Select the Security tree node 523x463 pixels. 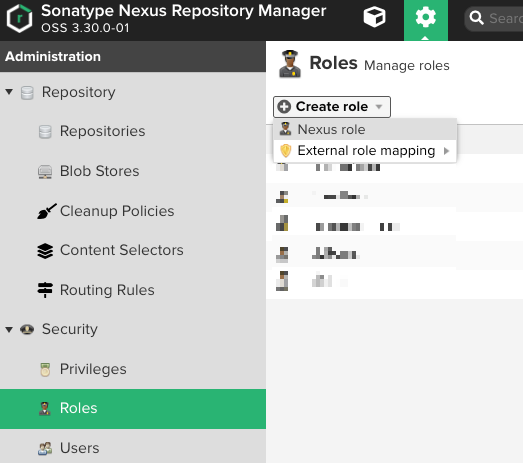[70, 329]
